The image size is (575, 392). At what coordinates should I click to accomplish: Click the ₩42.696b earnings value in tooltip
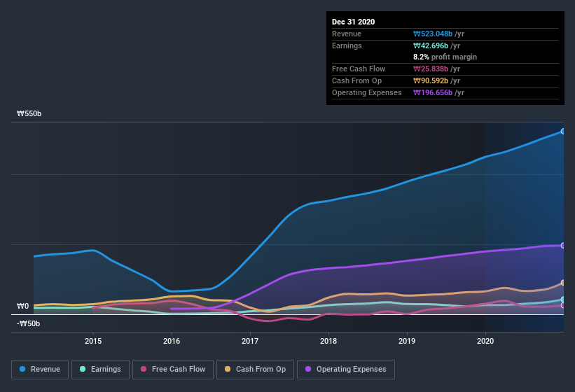tap(431, 45)
